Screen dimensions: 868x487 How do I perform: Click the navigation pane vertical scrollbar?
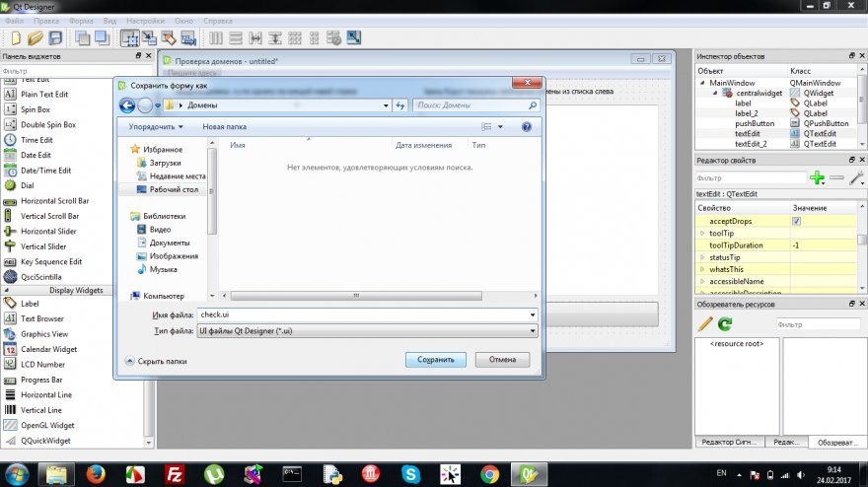(212, 191)
